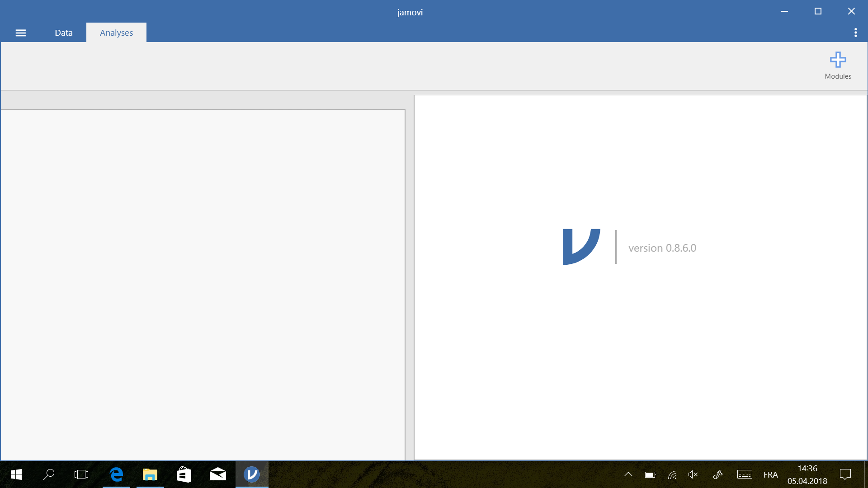Open the Wi-Fi network flyout
This screenshot has height=488, width=868.
point(672,474)
